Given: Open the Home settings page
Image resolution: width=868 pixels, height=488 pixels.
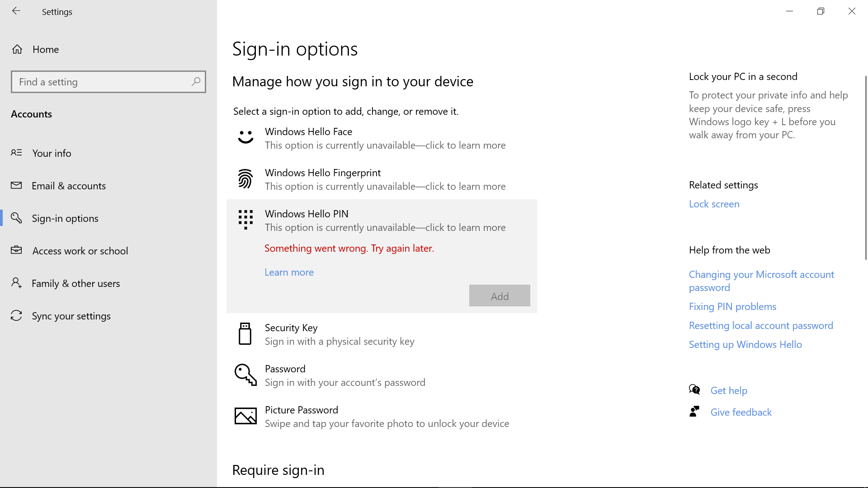Looking at the screenshot, I should (108, 49).
